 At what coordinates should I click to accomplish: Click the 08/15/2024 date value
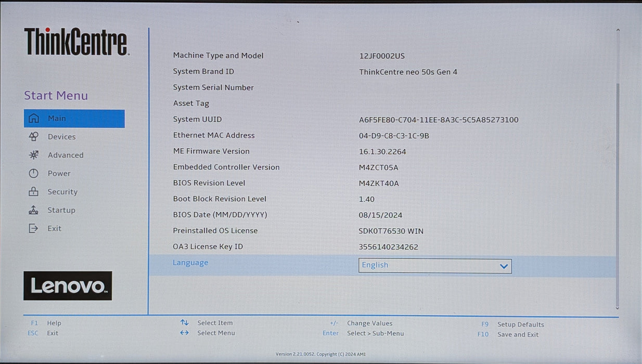click(x=380, y=215)
